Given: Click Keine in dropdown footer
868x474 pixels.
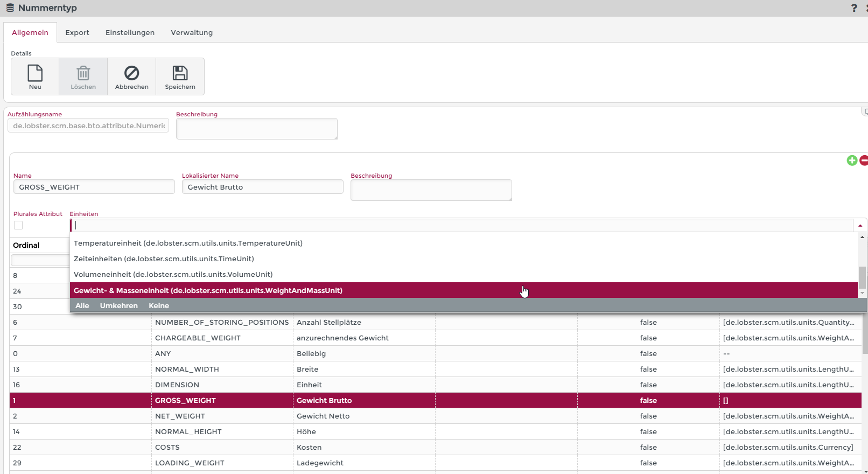Looking at the screenshot, I should tap(159, 305).
